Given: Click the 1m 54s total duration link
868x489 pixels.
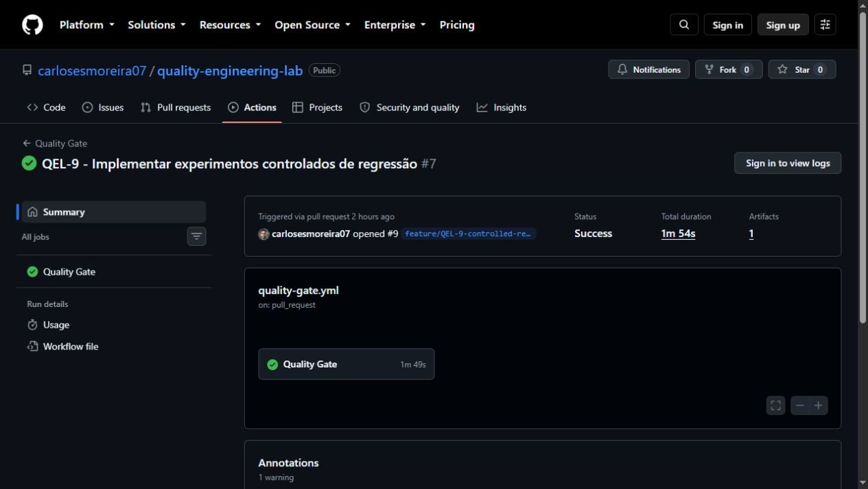Looking at the screenshot, I should (x=678, y=234).
